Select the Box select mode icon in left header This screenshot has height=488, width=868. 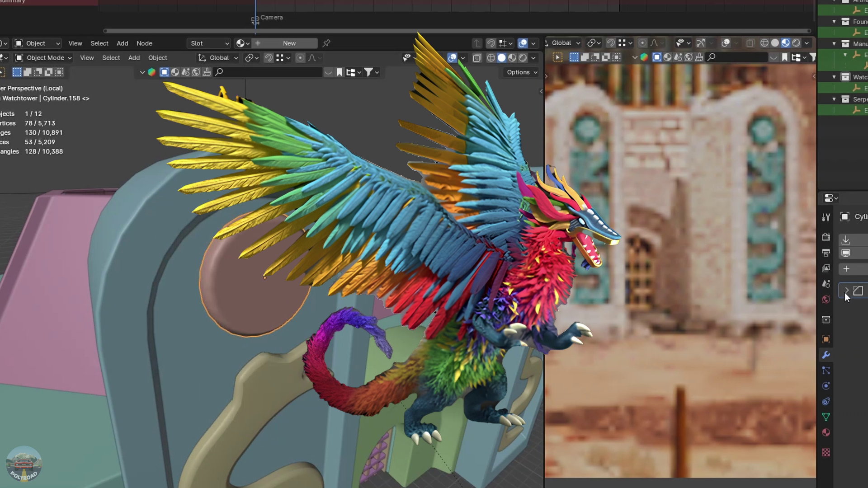(x=17, y=72)
